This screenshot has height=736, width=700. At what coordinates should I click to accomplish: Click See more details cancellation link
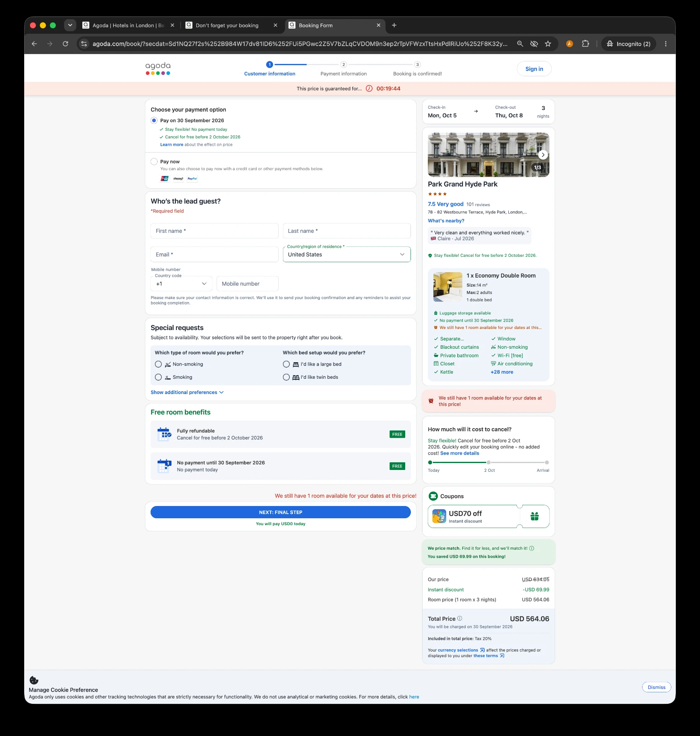(x=460, y=453)
